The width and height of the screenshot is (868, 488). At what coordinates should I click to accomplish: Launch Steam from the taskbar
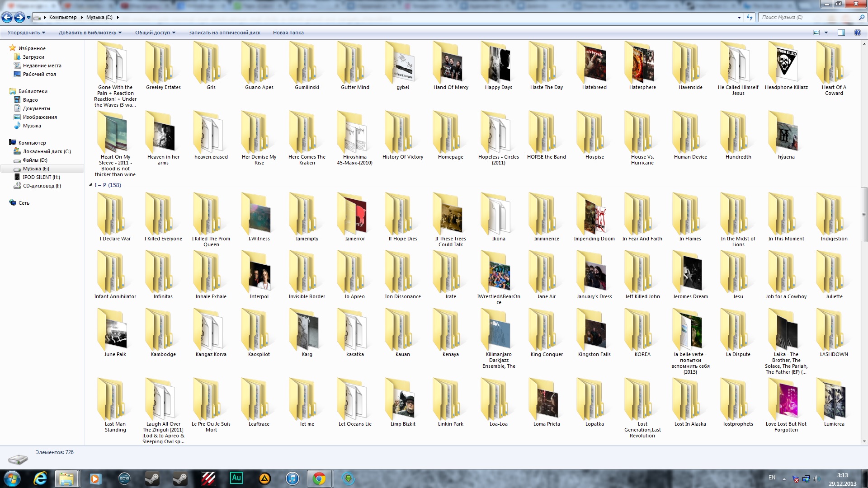click(152, 479)
